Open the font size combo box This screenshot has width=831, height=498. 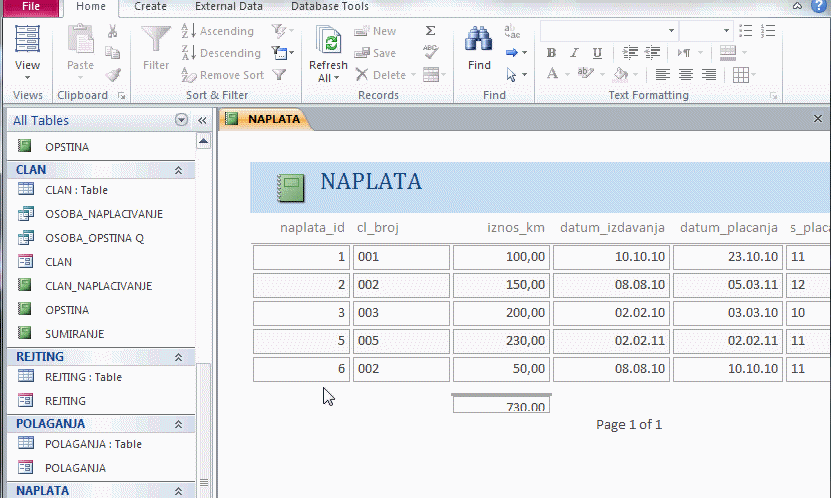pyautogui.click(x=705, y=31)
